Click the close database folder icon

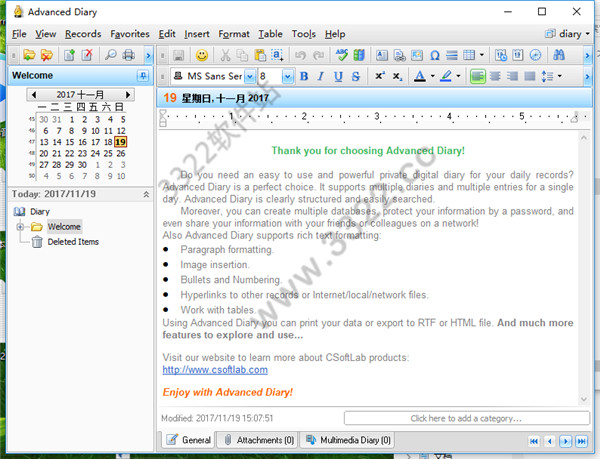pos(47,55)
